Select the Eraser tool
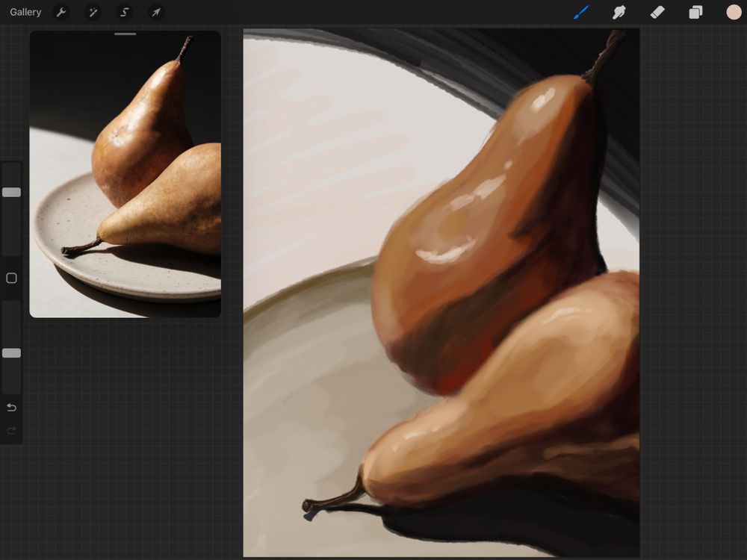 coord(657,13)
